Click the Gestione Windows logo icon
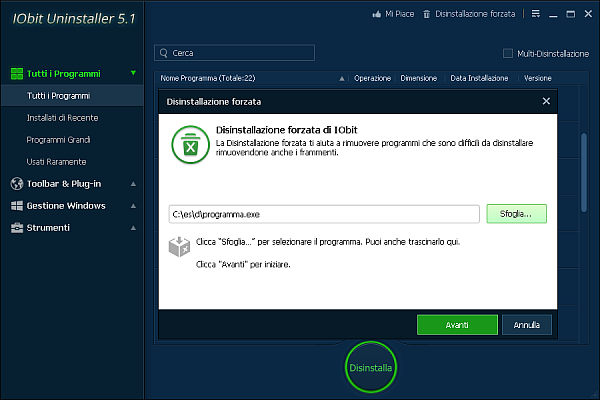Image resolution: width=600 pixels, height=400 pixels. pos(17,206)
